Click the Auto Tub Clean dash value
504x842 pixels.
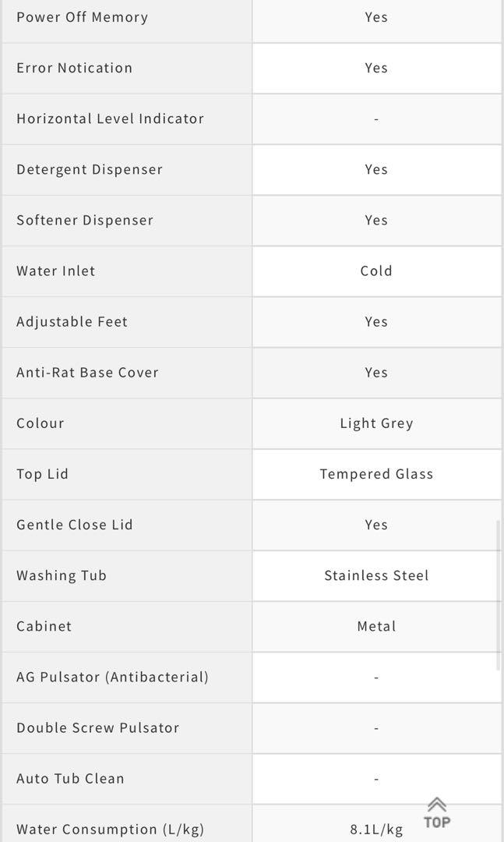pos(376,778)
